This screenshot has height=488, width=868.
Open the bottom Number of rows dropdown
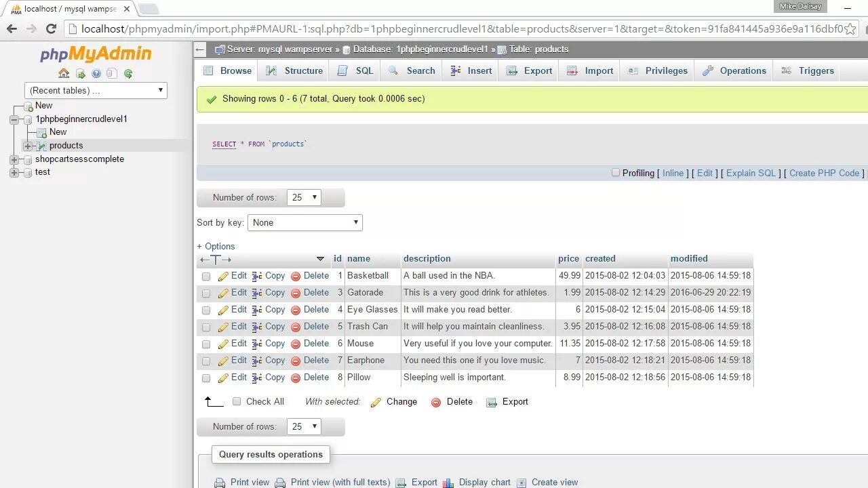pos(304,427)
